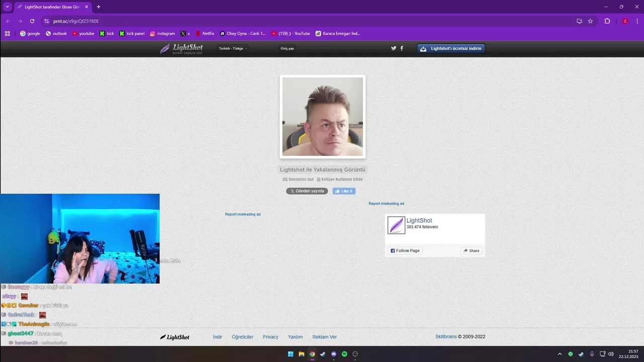Open the google bookmark
The image size is (644, 362).
(30, 34)
